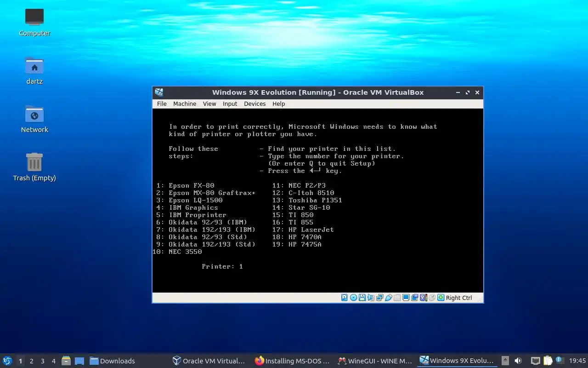Screen dimensions: 588x368
Task: Click the HP 7475A list entry
Action: [297, 245]
